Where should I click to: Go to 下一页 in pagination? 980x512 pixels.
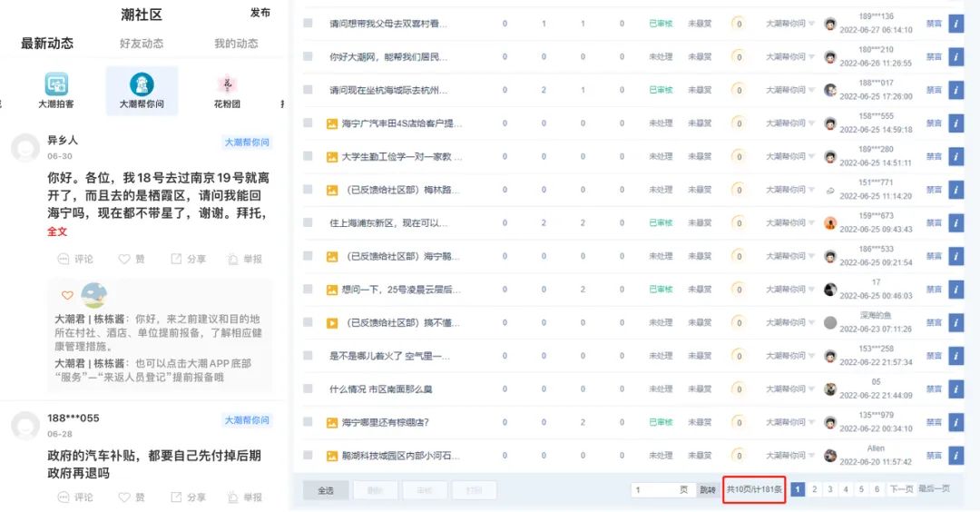(900, 489)
